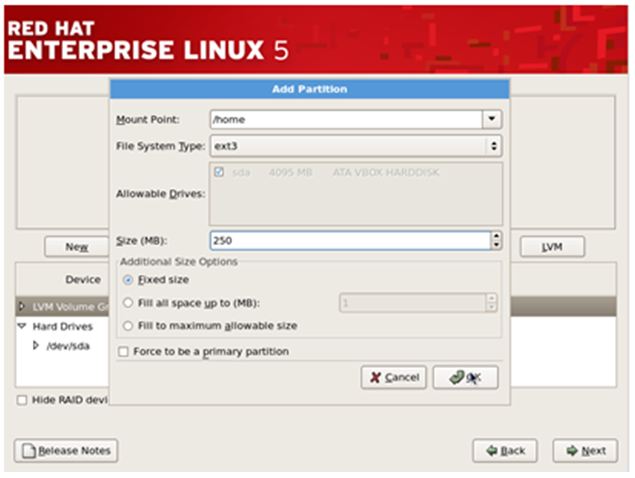Screen dimensions: 635x478
Task: Click the Device column header
Action: pyautogui.click(x=83, y=280)
